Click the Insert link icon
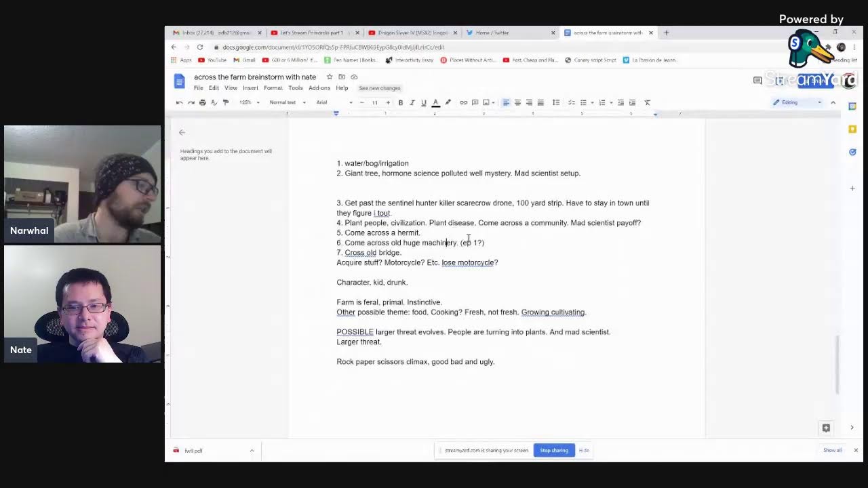Viewport: 868px width, 488px height. pos(463,102)
